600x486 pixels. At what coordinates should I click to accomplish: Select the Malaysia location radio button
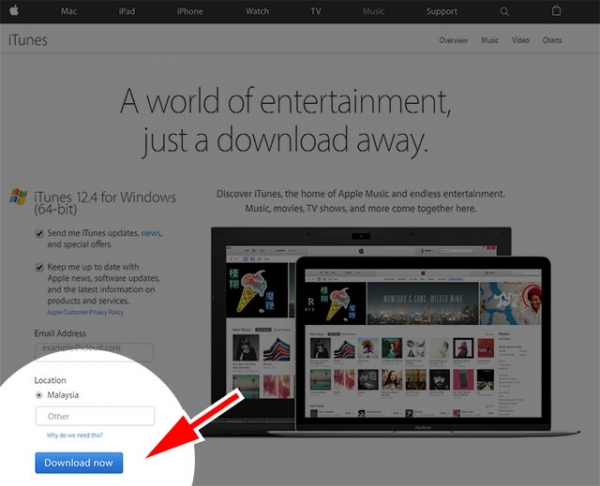[39, 395]
